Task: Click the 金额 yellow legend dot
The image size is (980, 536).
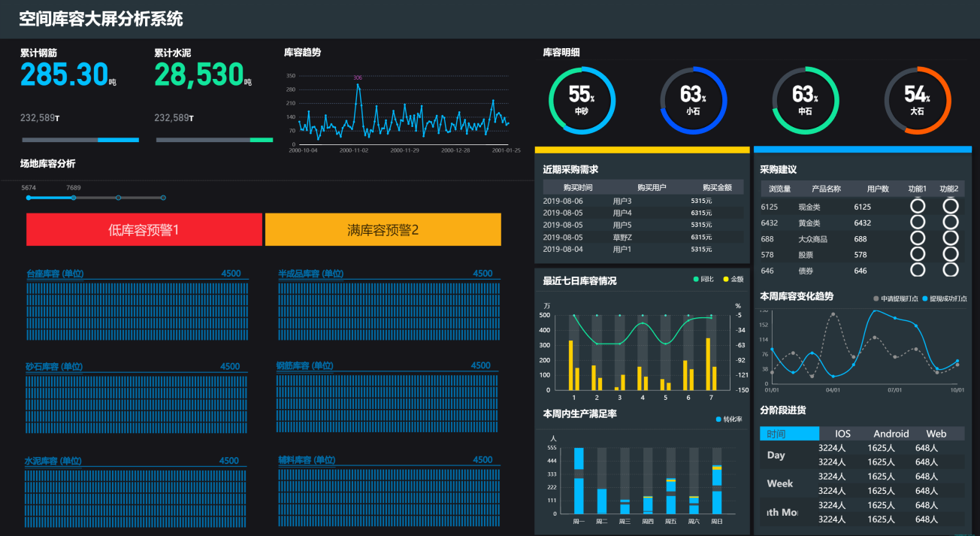Action: (x=726, y=280)
